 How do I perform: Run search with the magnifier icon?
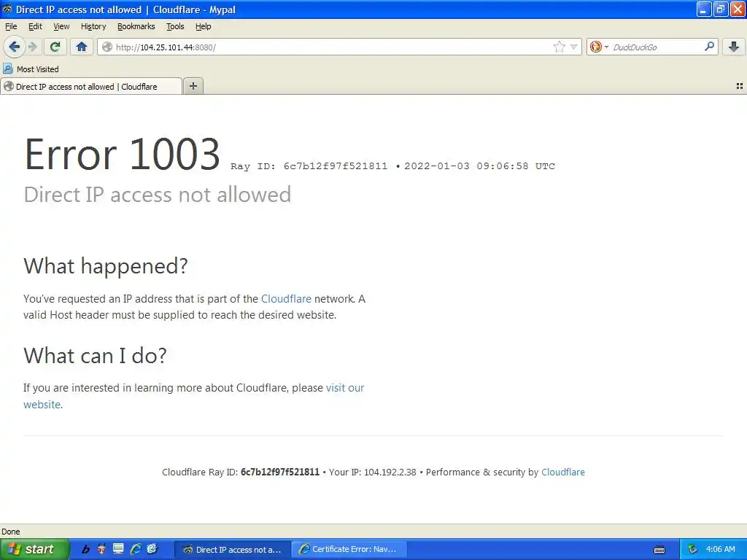709,47
